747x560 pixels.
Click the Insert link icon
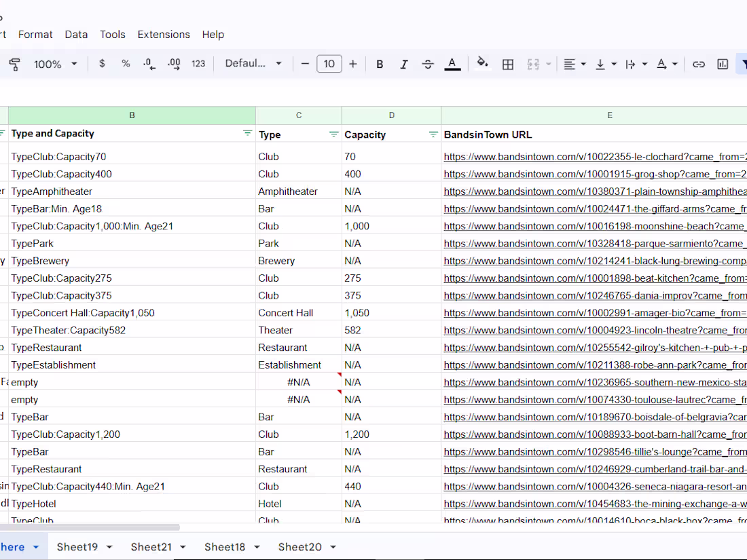click(x=699, y=64)
